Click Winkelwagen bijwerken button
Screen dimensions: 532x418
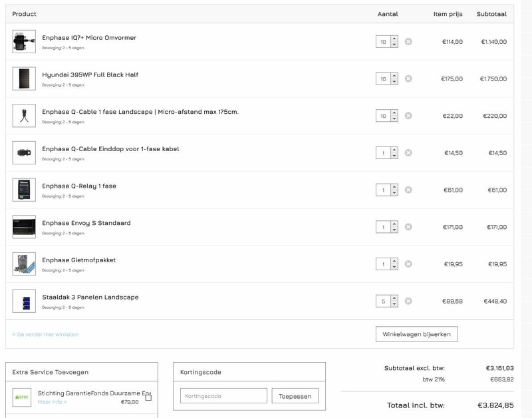tap(416, 334)
